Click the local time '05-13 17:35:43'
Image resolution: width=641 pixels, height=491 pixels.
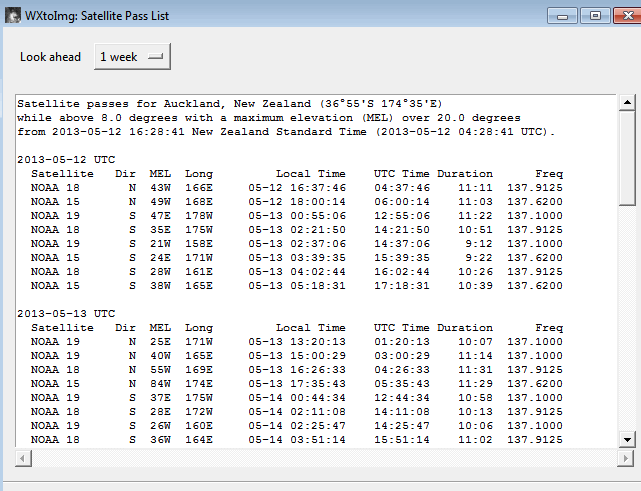point(297,383)
